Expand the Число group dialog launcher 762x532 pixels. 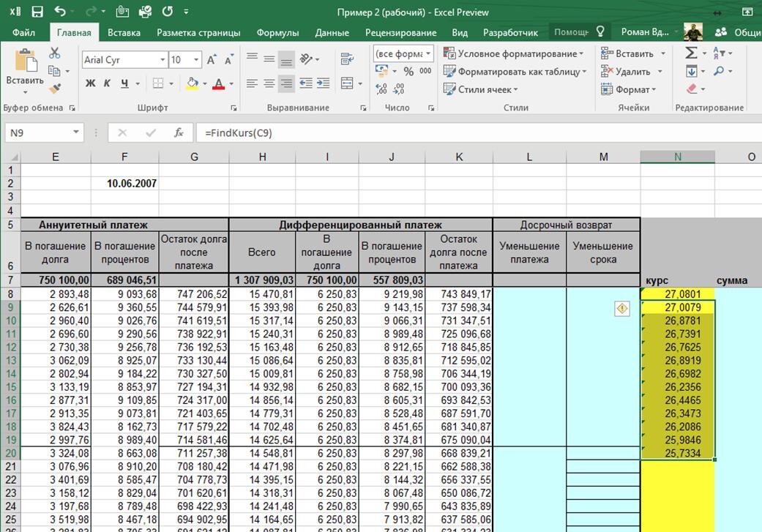click(x=431, y=108)
